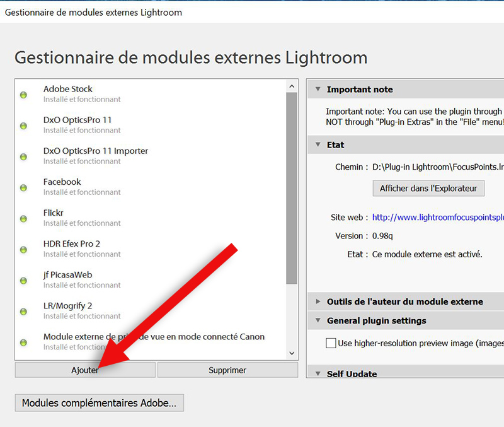
Task: Collapse the General plugin settings section
Action: (x=318, y=320)
